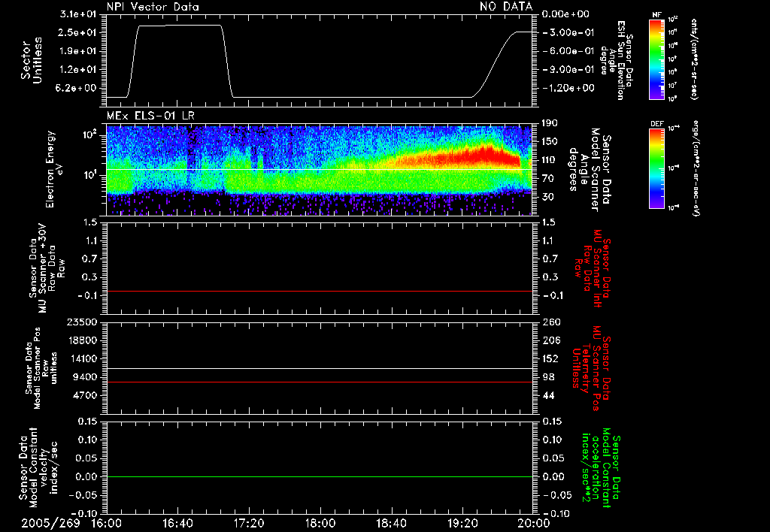Click the 'NO DATA' label
Viewport: 770px width, 532px height.
[506, 6]
